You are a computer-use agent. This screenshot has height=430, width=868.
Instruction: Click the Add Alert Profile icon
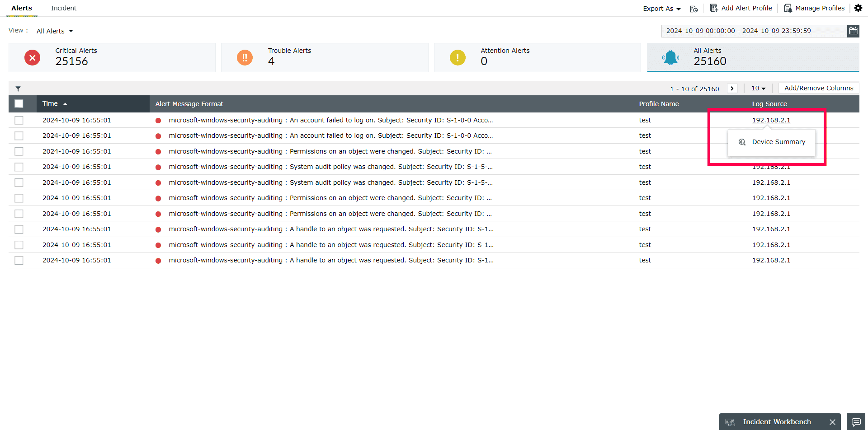coord(713,8)
